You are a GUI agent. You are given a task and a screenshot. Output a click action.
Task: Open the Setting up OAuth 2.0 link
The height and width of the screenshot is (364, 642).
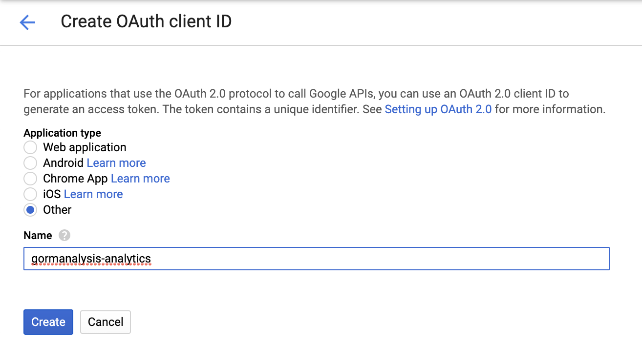coord(438,109)
